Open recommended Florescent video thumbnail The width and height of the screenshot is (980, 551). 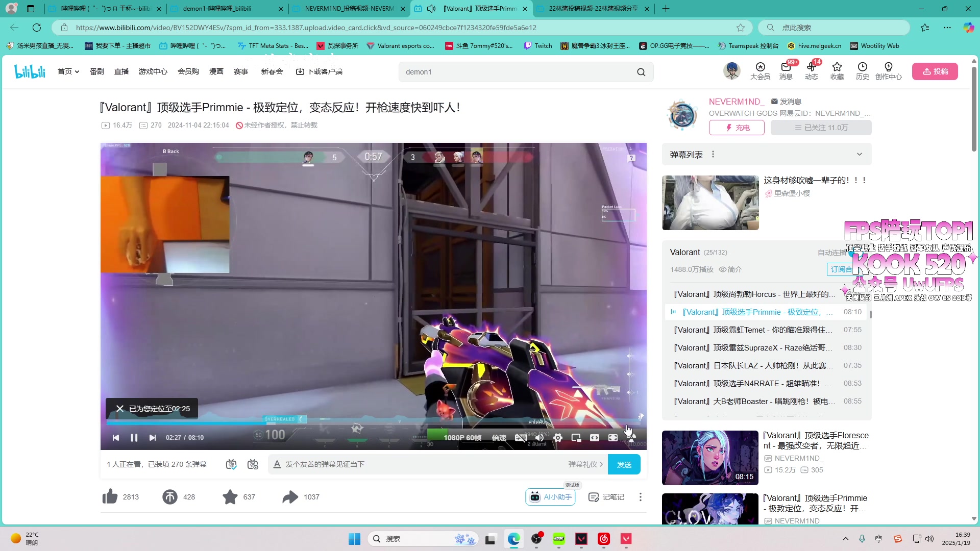[710, 458]
